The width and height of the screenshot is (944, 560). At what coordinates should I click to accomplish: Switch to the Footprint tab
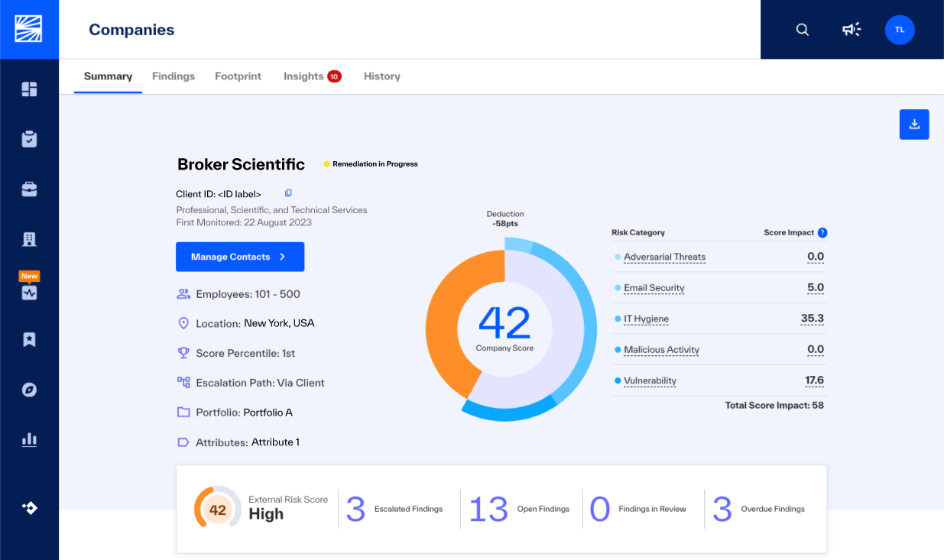tap(238, 76)
